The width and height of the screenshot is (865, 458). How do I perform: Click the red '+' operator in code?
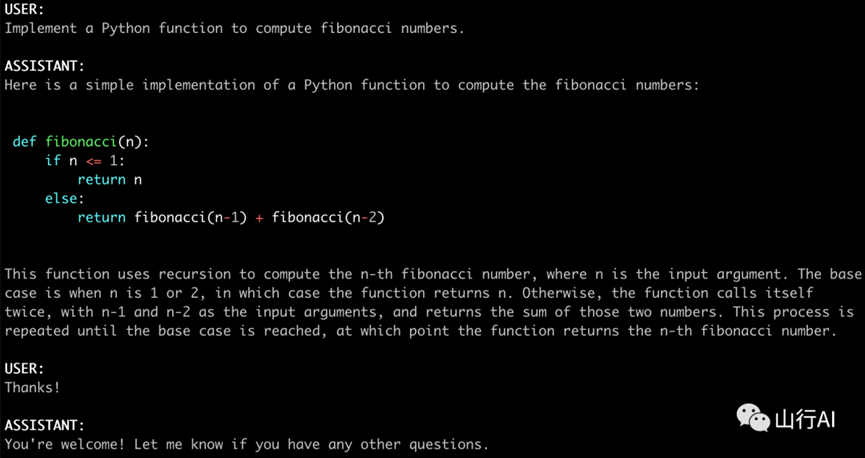point(259,217)
